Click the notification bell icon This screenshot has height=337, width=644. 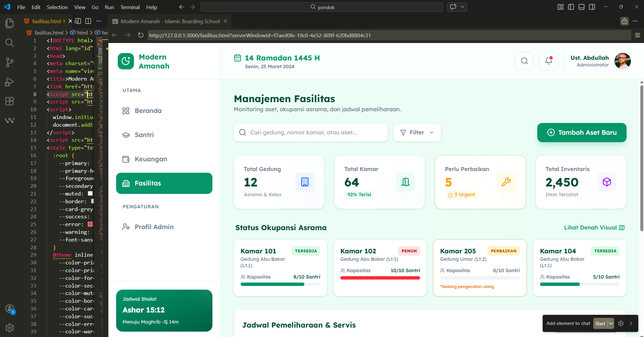pyautogui.click(x=548, y=61)
